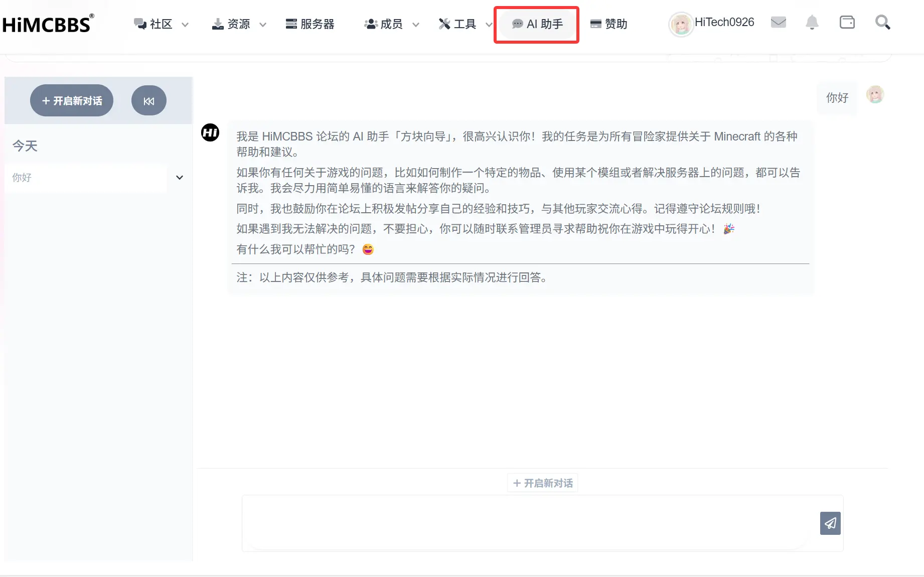Select the 工具 tools icon in navbar
The image size is (924, 577).
coord(443,23)
